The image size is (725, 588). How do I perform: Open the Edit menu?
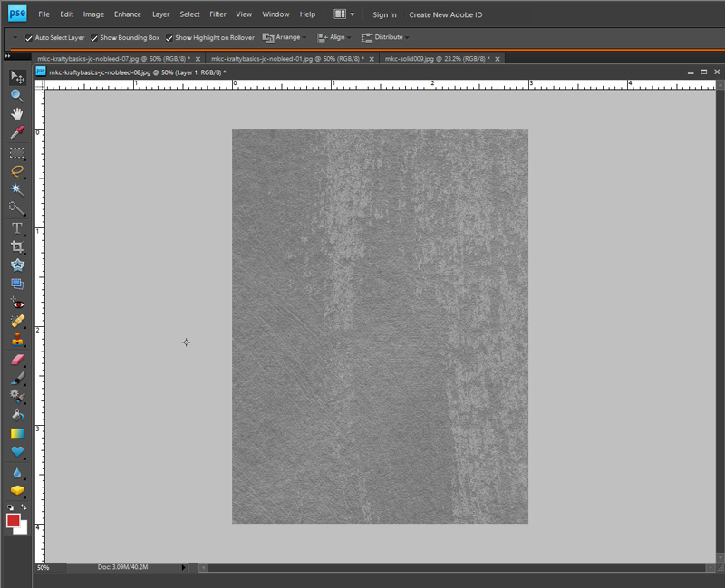(x=66, y=14)
